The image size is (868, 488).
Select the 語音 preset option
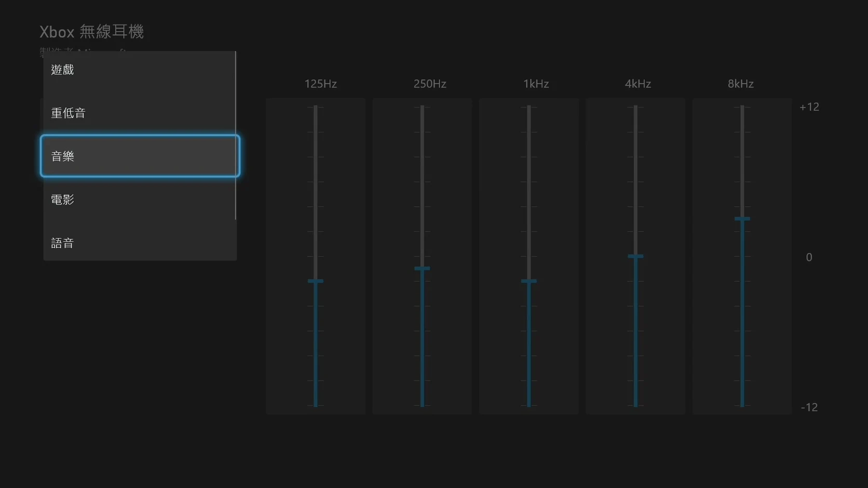(x=140, y=242)
